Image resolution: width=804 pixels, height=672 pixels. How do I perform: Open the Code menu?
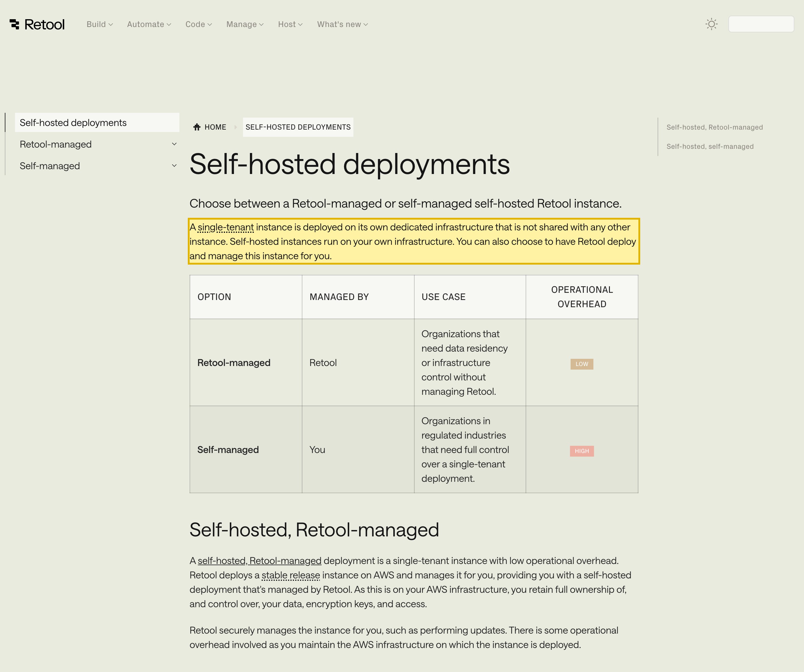tap(198, 24)
